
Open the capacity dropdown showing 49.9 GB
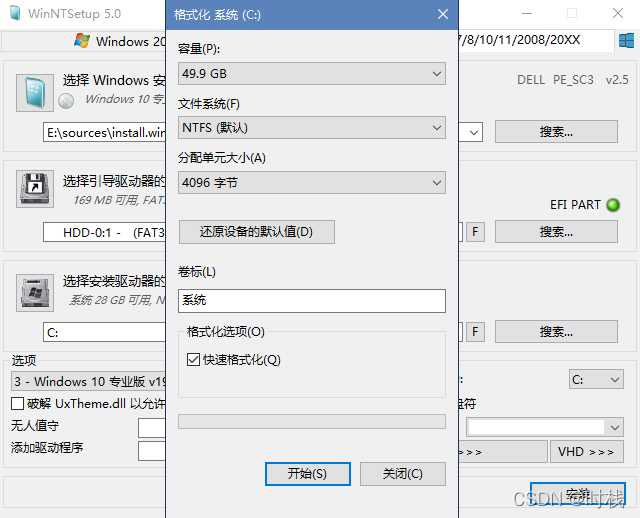coord(312,74)
